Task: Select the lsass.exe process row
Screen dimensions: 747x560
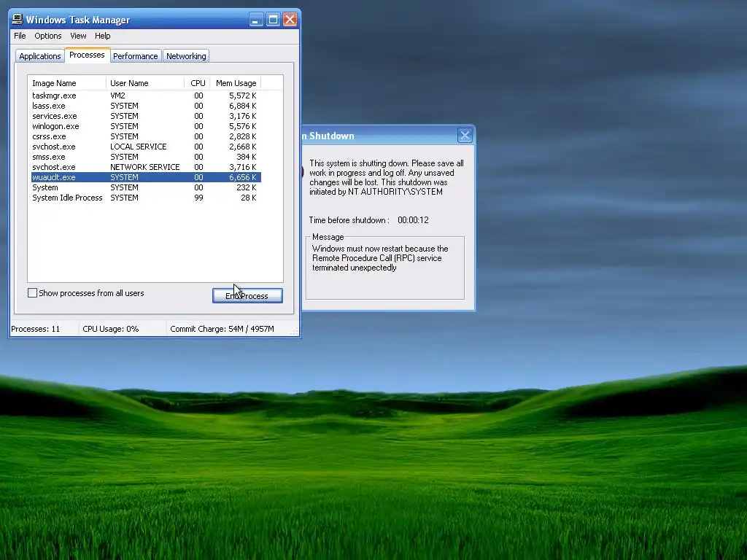Action: click(146, 106)
